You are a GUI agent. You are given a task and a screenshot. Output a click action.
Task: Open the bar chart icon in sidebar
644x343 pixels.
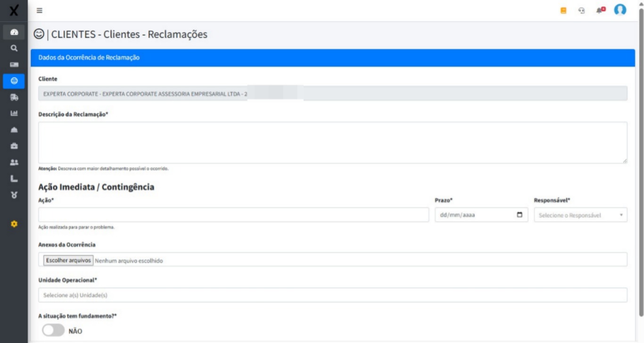(14, 113)
